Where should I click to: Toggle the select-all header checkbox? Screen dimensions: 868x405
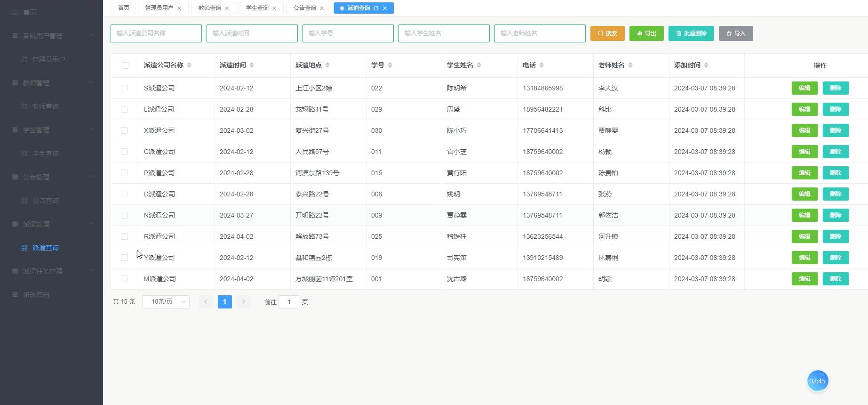(x=125, y=65)
